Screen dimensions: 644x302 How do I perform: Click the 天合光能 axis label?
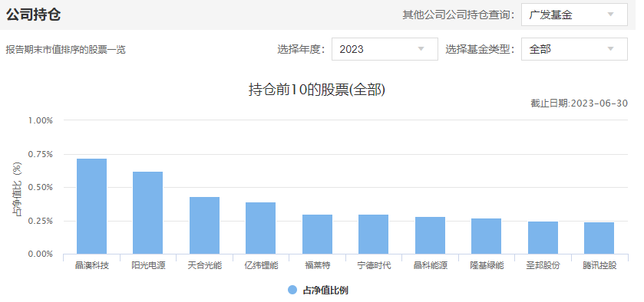tap(204, 265)
